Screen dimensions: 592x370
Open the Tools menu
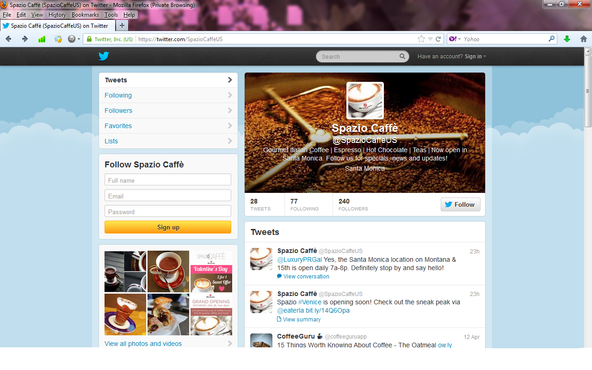(111, 15)
